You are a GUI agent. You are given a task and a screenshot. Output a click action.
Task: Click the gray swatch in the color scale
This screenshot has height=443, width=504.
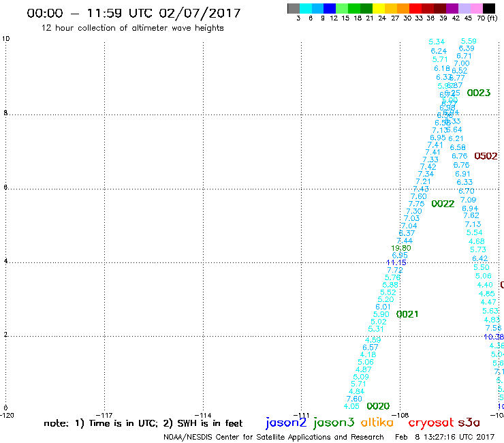click(x=294, y=8)
